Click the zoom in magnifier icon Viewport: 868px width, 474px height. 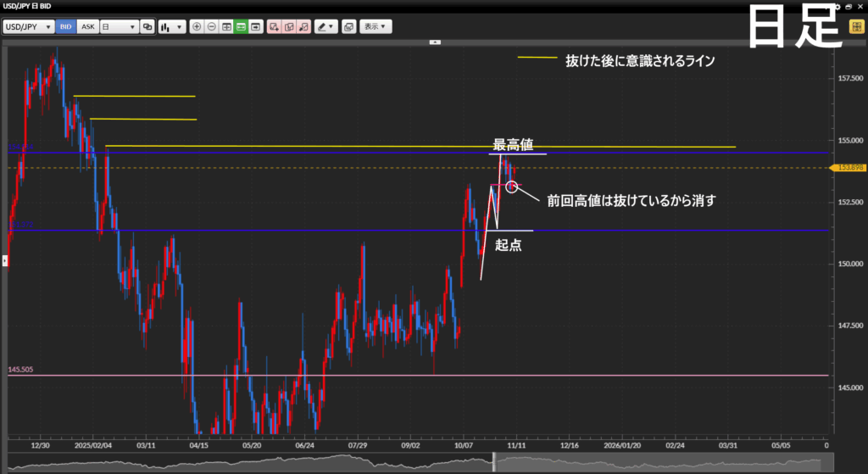point(198,27)
